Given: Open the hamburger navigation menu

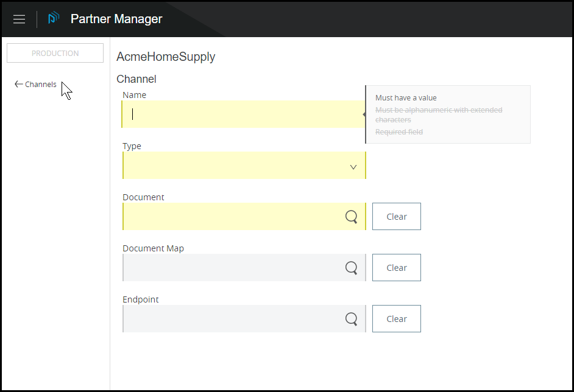Looking at the screenshot, I should pos(19,19).
